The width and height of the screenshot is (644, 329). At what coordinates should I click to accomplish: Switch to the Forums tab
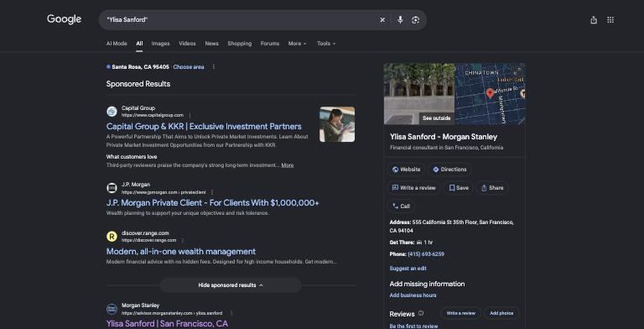(270, 43)
